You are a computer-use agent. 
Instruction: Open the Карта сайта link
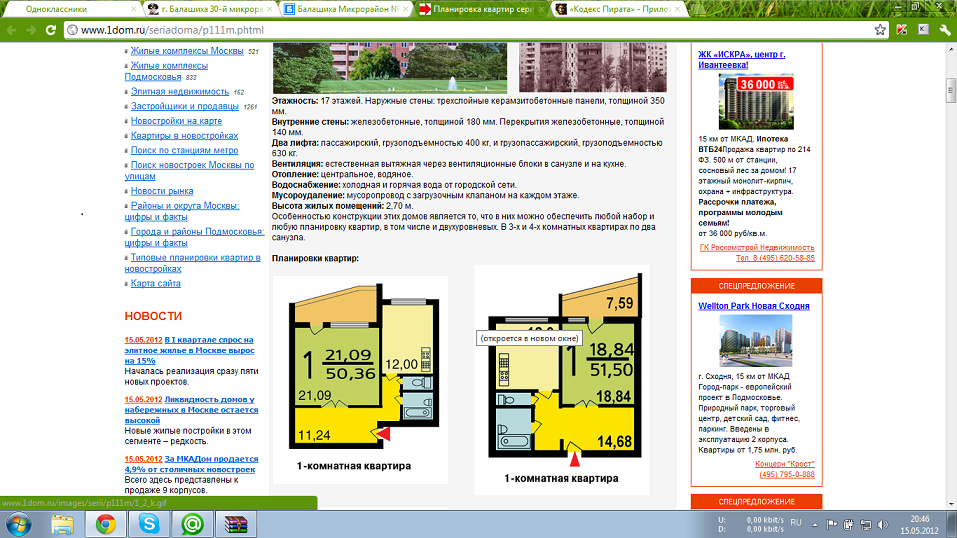click(155, 283)
